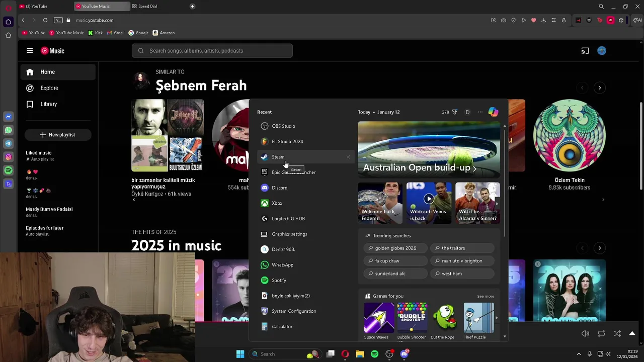Open a new browser tab with plus
This screenshot has height=362, width=644.
[192, 6]
